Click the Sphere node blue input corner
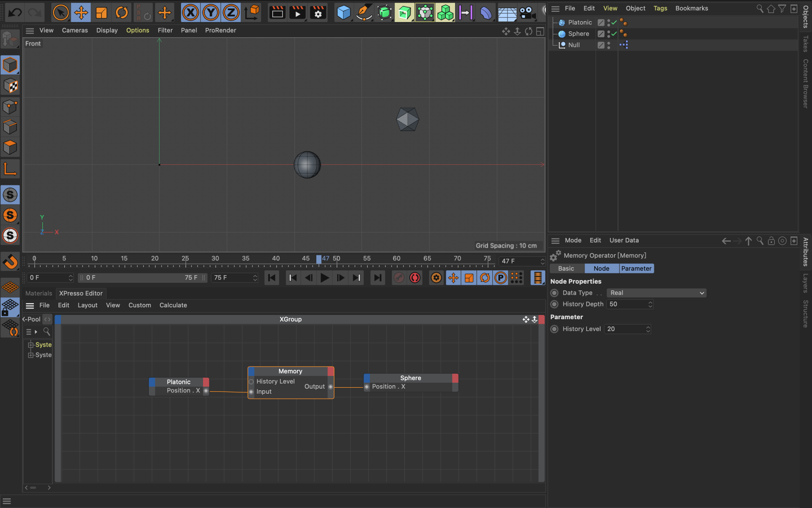This screenshot has width=812, height=508. coord(367,378)
